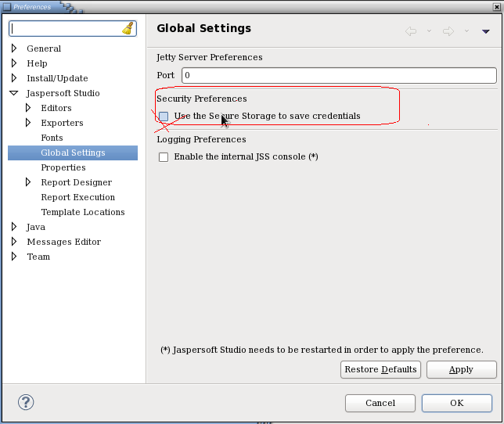Expand the Exporters subnode
The image size is (504, 424).
pyautogui.click(x=28, y=122)
